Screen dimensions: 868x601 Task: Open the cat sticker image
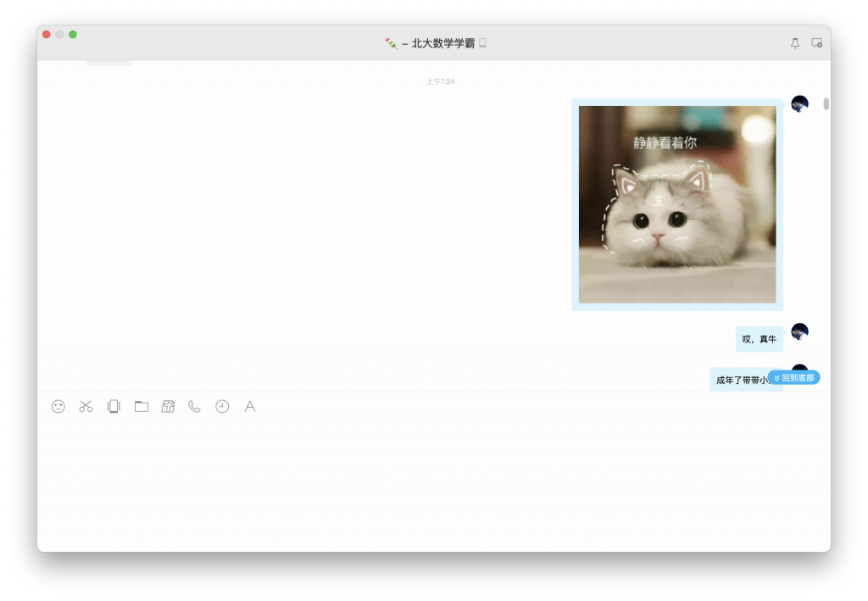click(x=676, y=204)
